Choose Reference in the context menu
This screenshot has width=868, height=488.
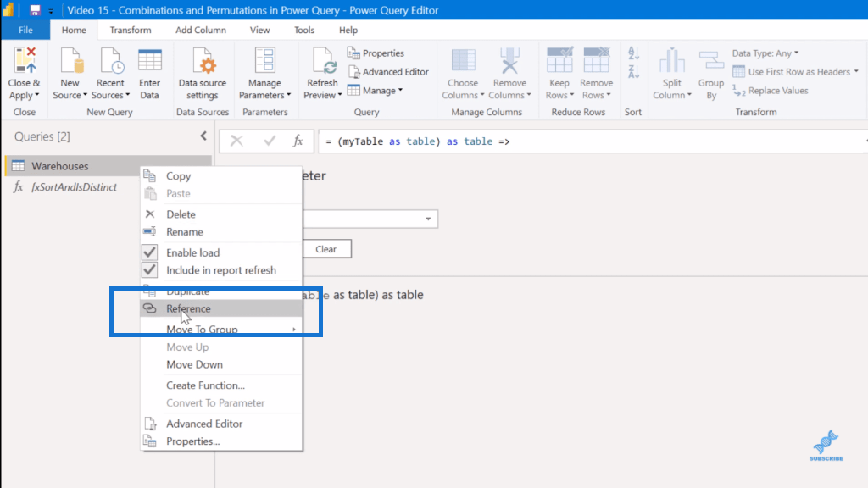coord(221,308)
